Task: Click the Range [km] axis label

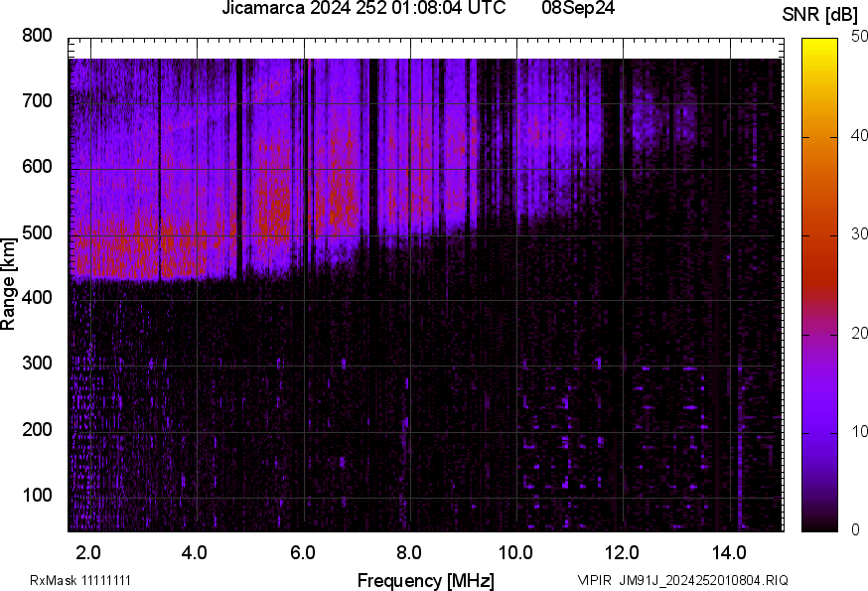Action: (x=9, y=284)
